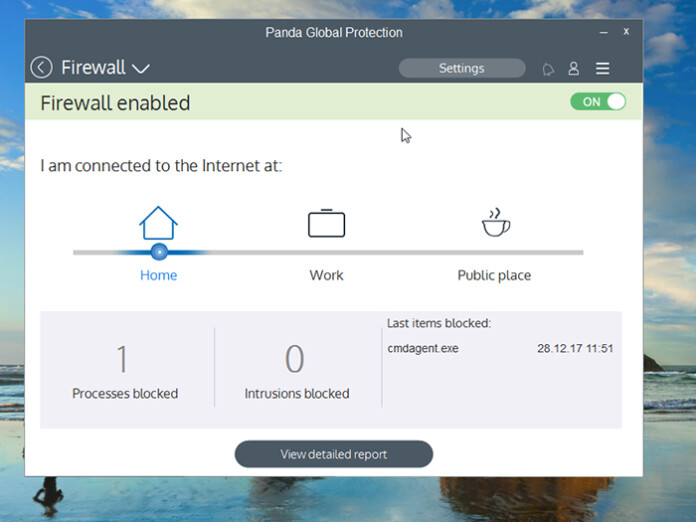Go back using the circled arrow icon

[x=41, y=68]
